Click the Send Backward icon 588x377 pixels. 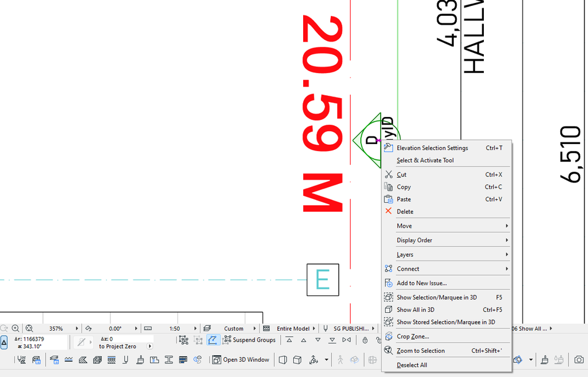(x=318, y=341)
